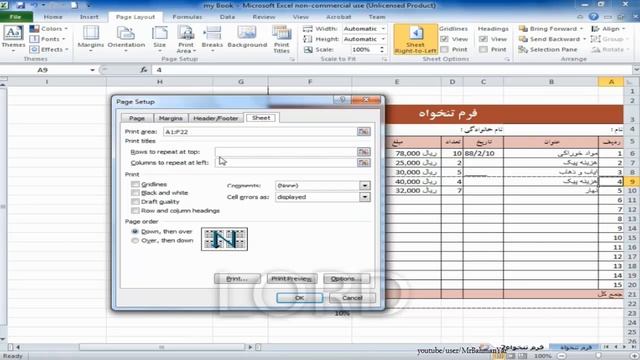Open the Data ribbon tab
640x360 pixels.
[227, 17]
